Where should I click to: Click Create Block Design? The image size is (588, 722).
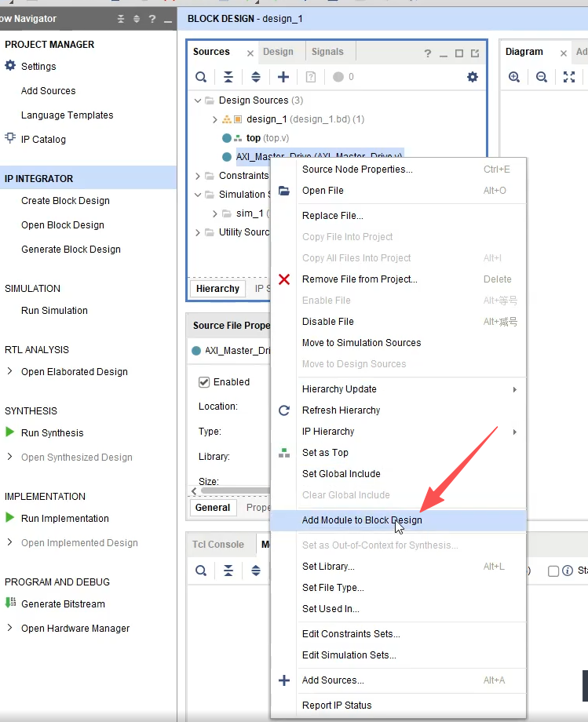(65, 201)
